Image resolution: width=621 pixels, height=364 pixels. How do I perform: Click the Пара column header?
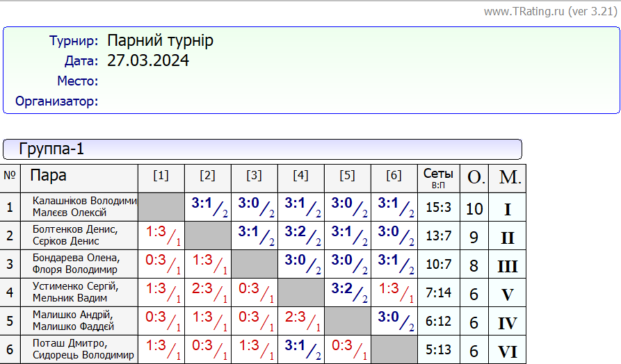(x=49, y=176)
